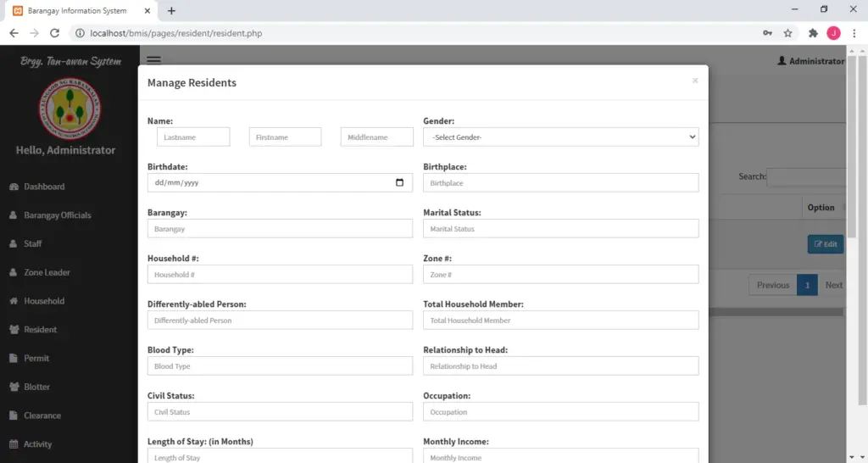Click the saved password key icon
Screen dimensions: 868x463
pos(767,33)
